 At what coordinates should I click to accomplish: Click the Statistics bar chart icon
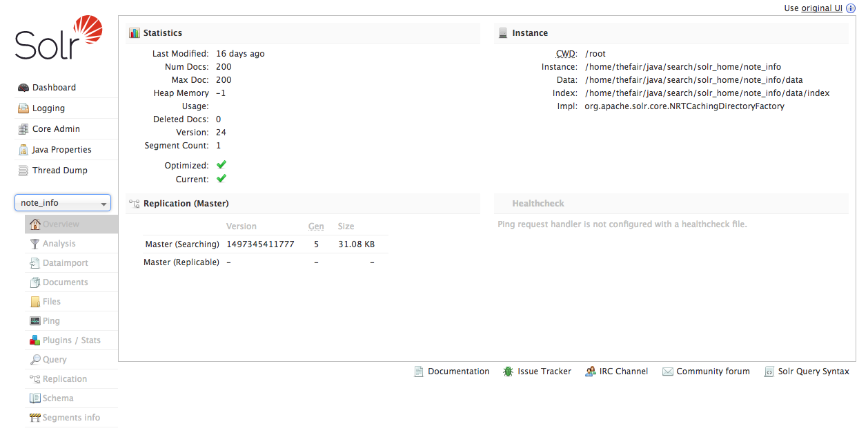tap(135, 33)
